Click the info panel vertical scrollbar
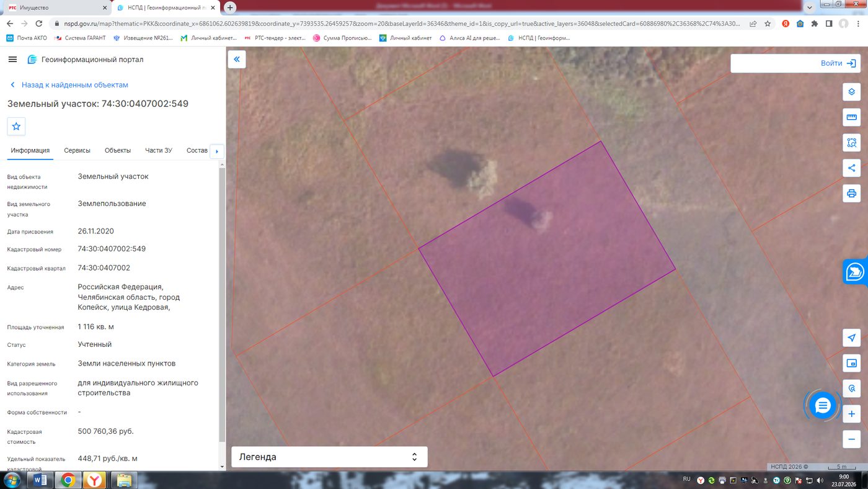The height and width of the screenshot is (489, 868). point(221,304)
